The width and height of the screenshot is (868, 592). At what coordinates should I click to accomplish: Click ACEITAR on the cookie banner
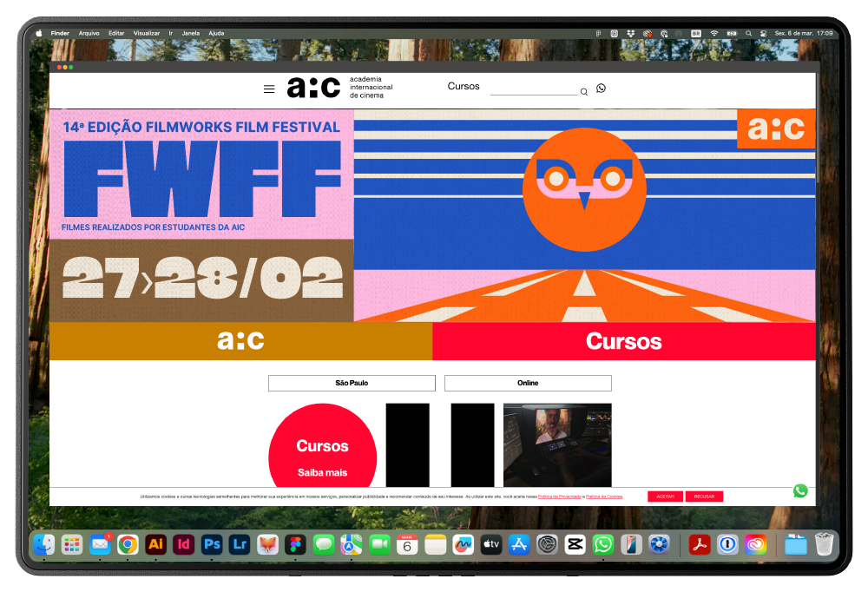coord(665,497)
